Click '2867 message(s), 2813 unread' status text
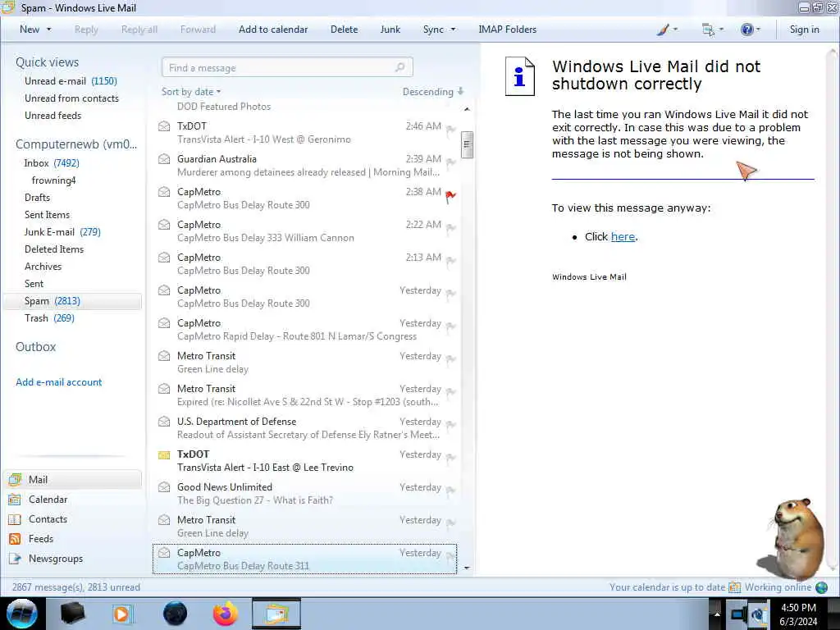The width and height of the screenshot is (840, 630). click(x=76, y=587)
